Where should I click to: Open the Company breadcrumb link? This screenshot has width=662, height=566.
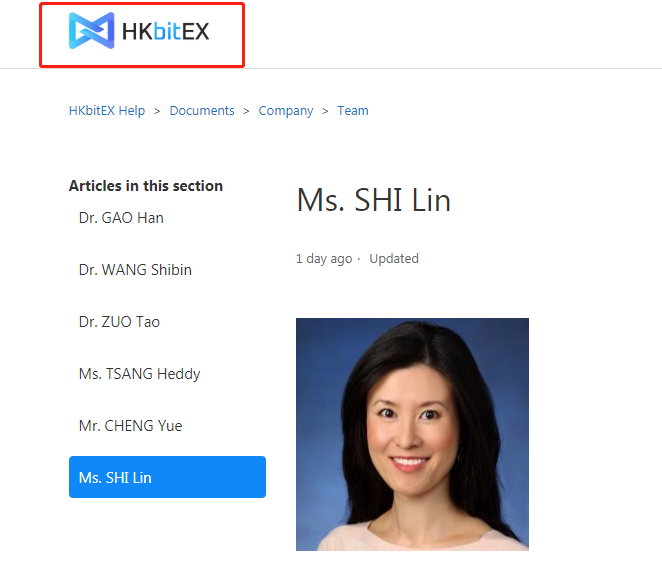[x=286, y=111]
